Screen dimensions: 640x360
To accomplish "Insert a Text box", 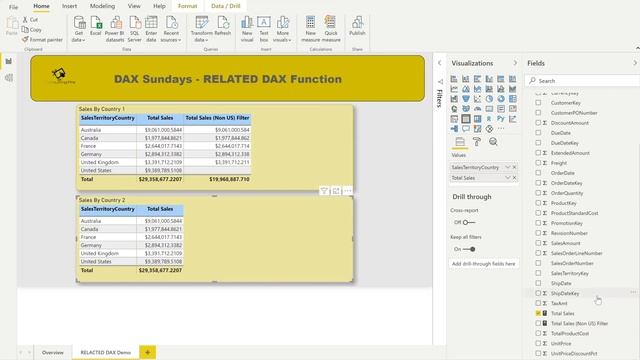I will click(264, 29).
